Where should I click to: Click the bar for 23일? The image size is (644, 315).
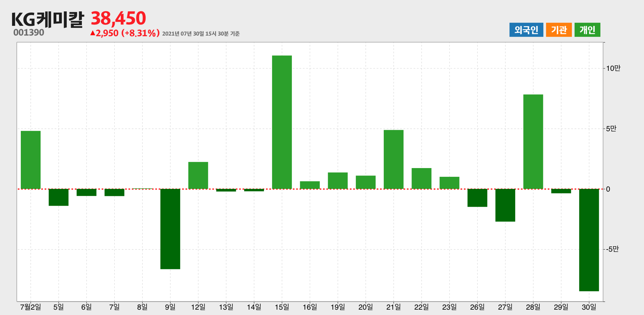pos(449,183)
